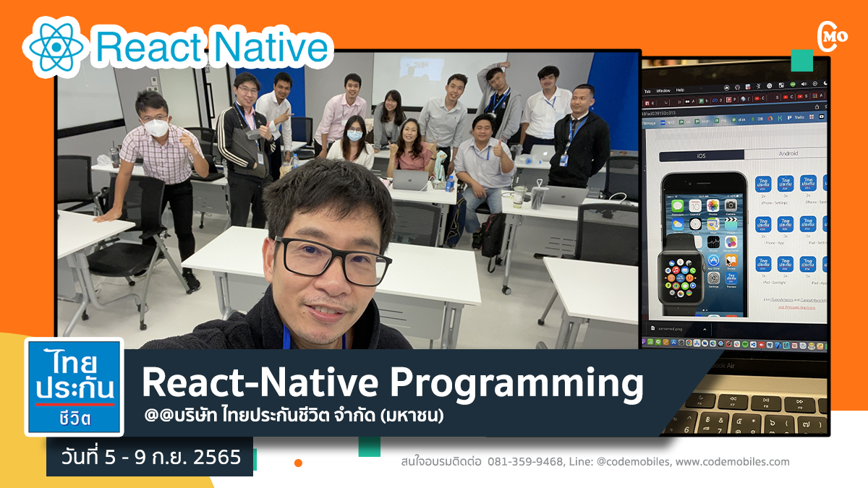Select the 3x icon under iPhone - Settings
868x488 pixels.
(786, 185)
